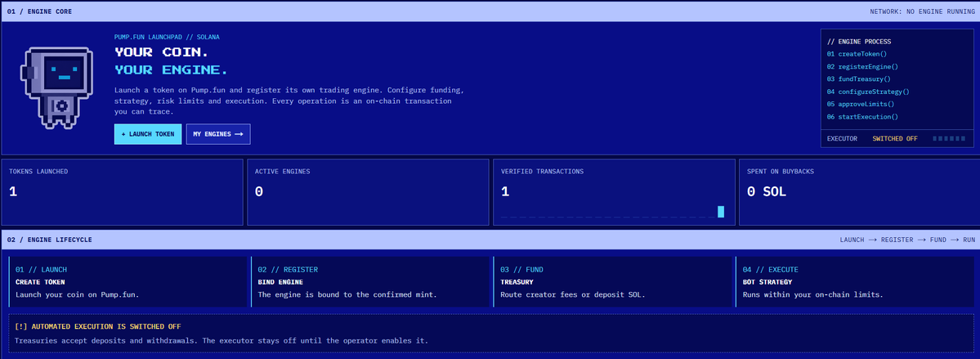This screenshot has height=359, width=980.
Task: Click the 0 SOL buybacks value
Action: (767, 192)
